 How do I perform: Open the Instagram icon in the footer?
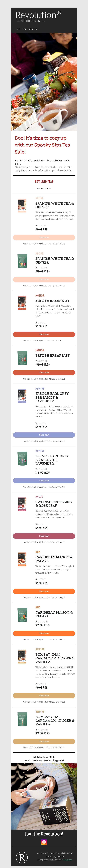[x=44, y=842]
